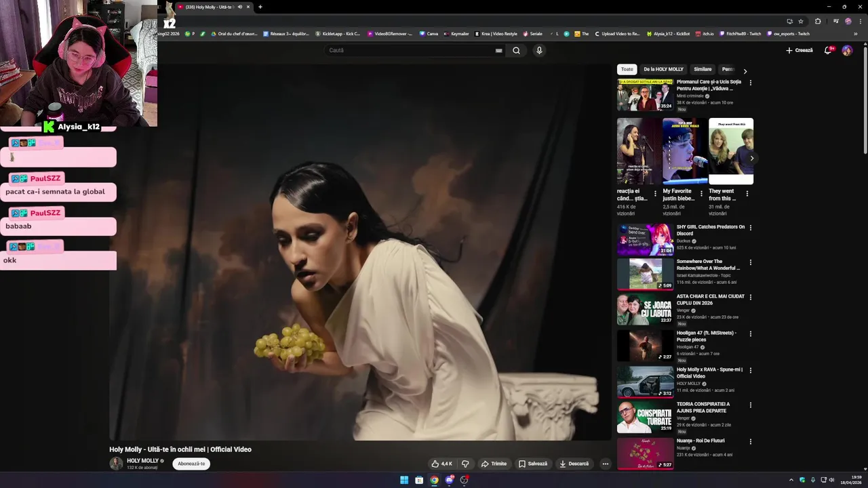Open Chrome profile avatar in toolbar

coord(848,21)
